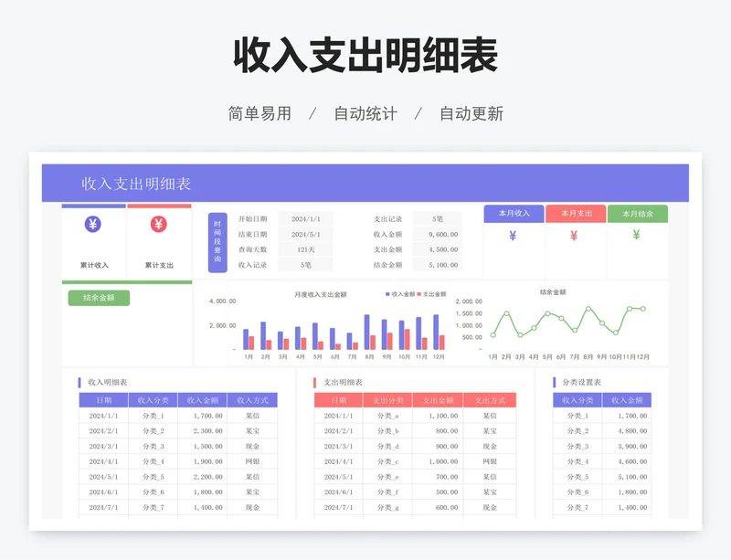This screenshot has height=560, width=731.
Task: Click the blue income bar for 8月
Action: (367, 332)
